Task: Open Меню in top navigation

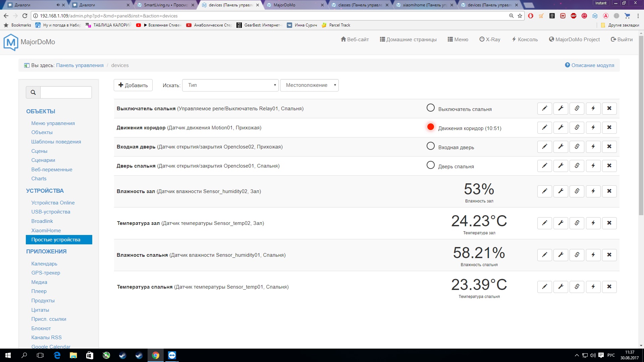Action: [x=458, y=40]
